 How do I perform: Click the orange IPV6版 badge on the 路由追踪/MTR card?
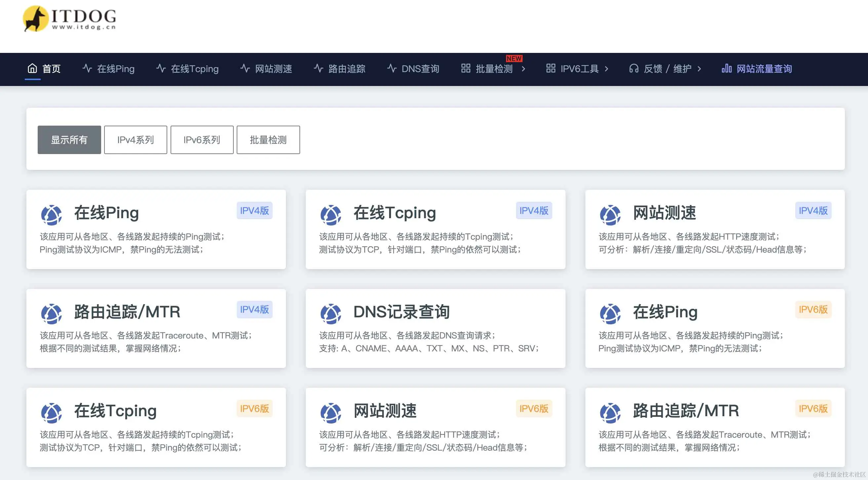[x=813, y=409]
